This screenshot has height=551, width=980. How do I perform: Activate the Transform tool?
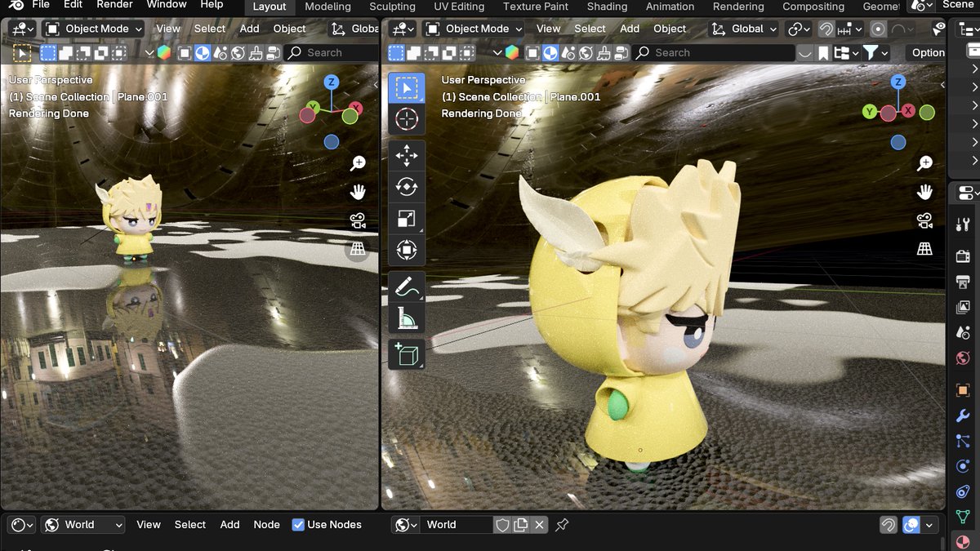[406, 250]
